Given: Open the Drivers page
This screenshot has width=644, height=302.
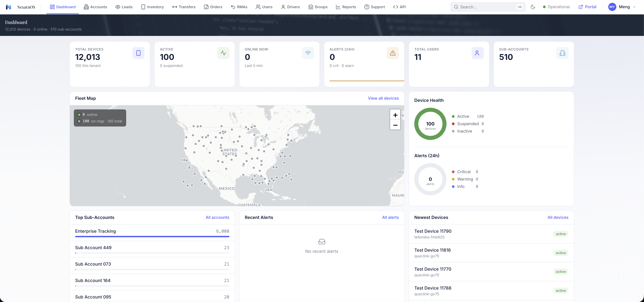Looking at the screenshot, I should (x=290, y=7).
